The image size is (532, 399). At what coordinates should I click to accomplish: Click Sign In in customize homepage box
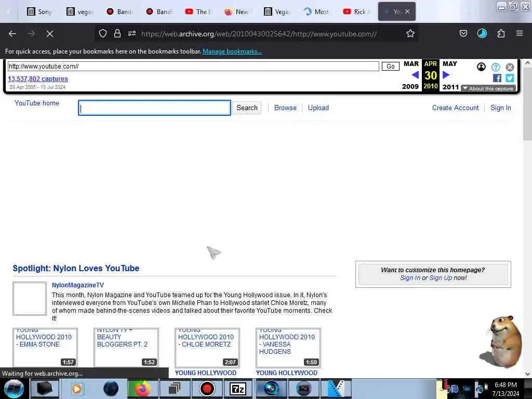(x=410, y=278)
